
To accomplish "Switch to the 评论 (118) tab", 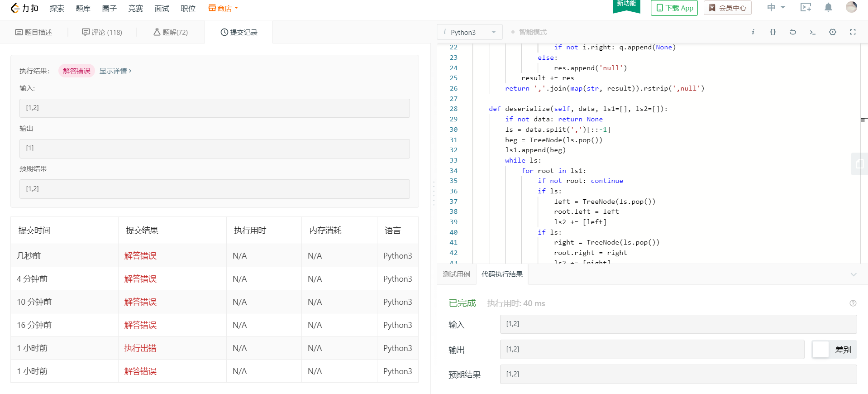I will (102, 32).
